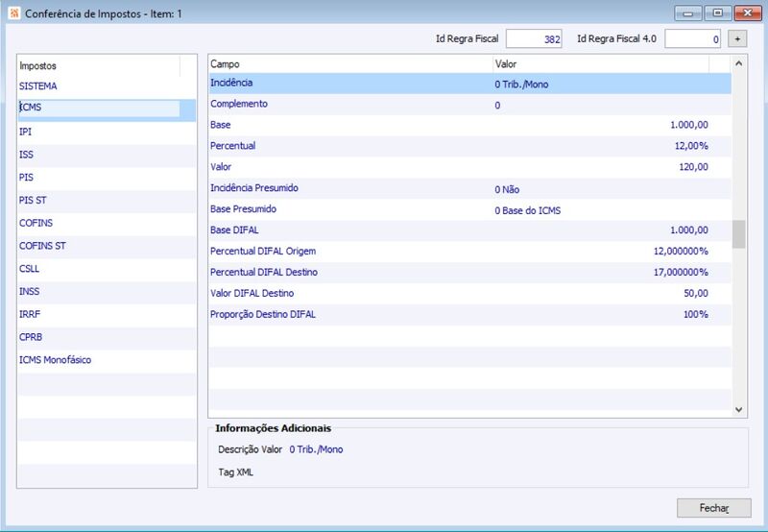Select the Percentual DIFAL Destino row
This screenshot has width=768, height=532.
[469, 273]
